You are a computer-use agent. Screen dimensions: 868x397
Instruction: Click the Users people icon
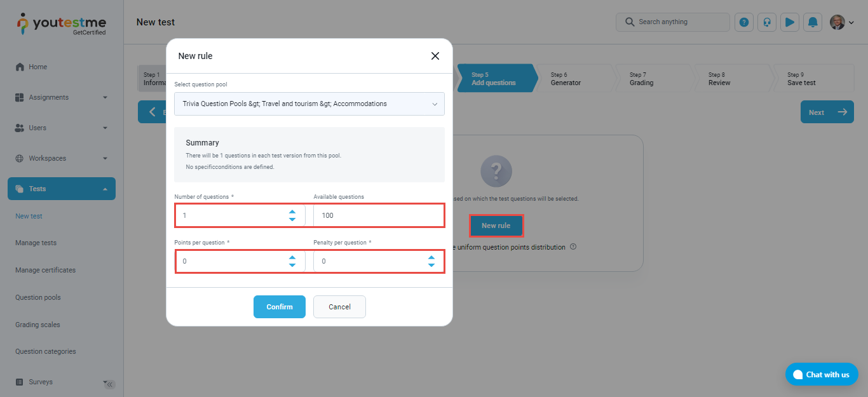(20, 128)
